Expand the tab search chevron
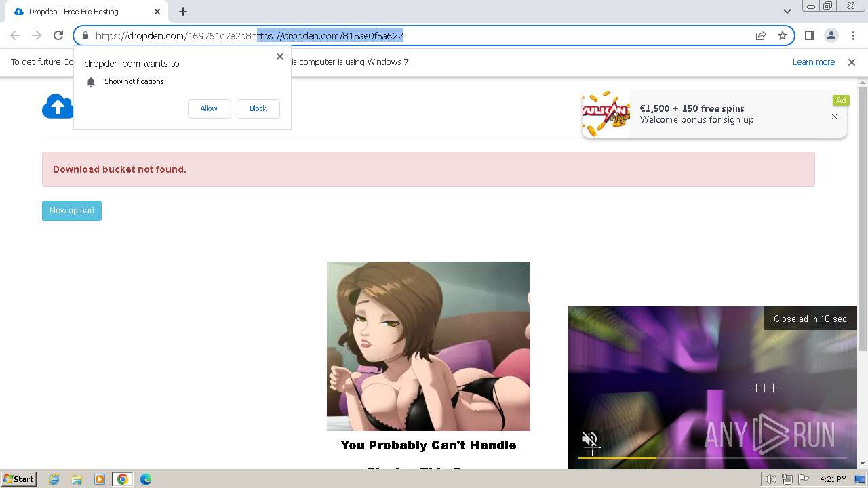 (x=787, y=12)
